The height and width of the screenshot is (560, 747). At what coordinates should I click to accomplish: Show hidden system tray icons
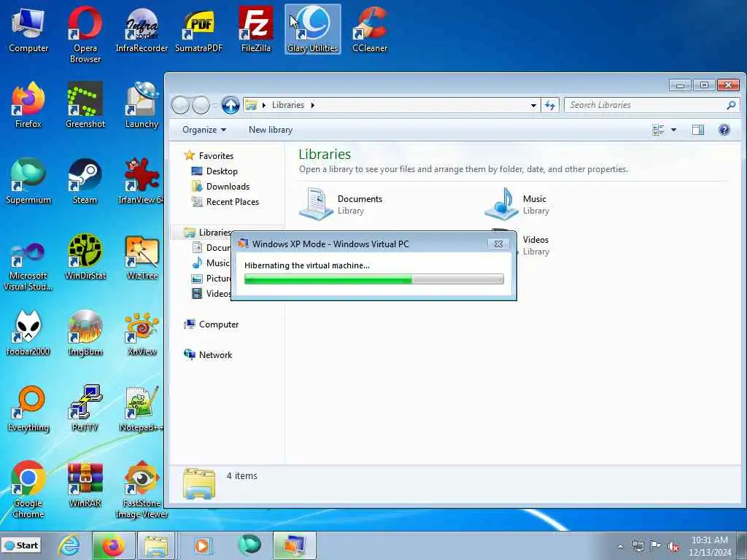(620, 546)
